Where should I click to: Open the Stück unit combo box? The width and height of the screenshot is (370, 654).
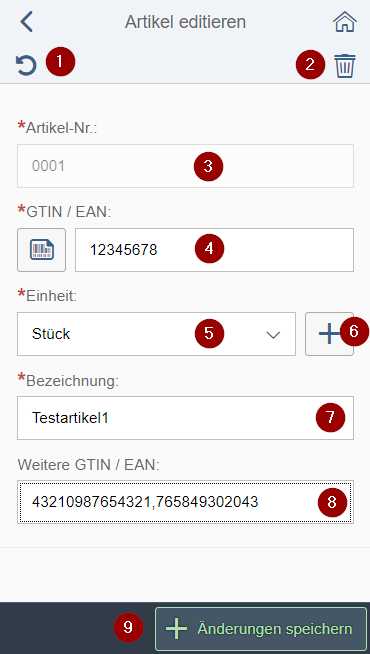click(x=156, y=334)
